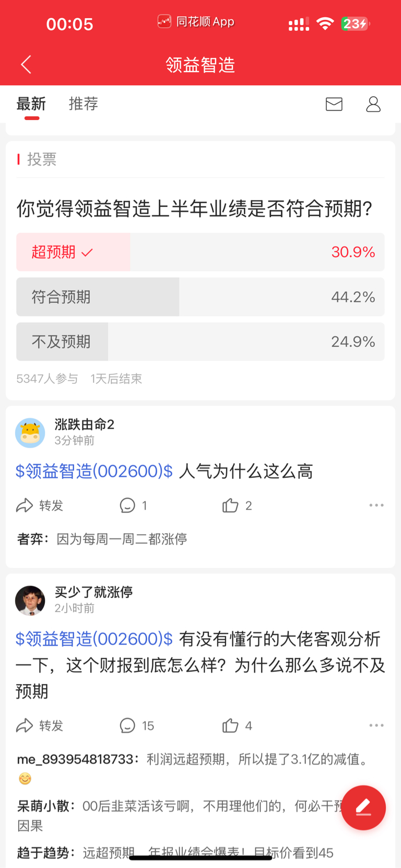Open 涨跌由命2's avatar
The image size is (401, 868).
pyautogui.click(x=30, y=433)
